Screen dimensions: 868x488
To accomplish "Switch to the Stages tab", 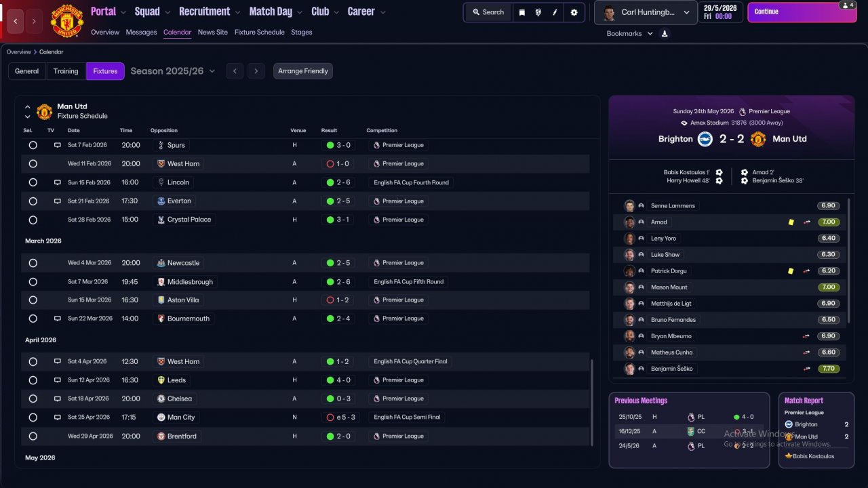I will coord(302,33).
